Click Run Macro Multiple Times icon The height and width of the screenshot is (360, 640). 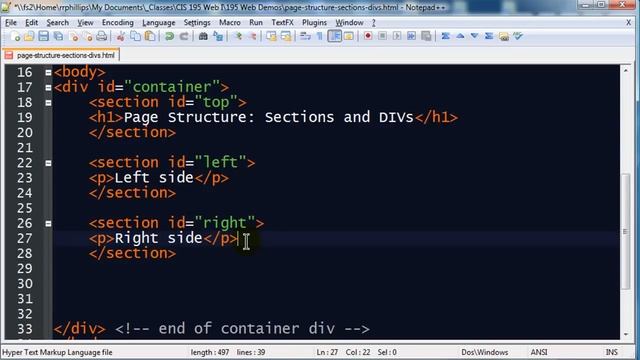pos(411,37)
